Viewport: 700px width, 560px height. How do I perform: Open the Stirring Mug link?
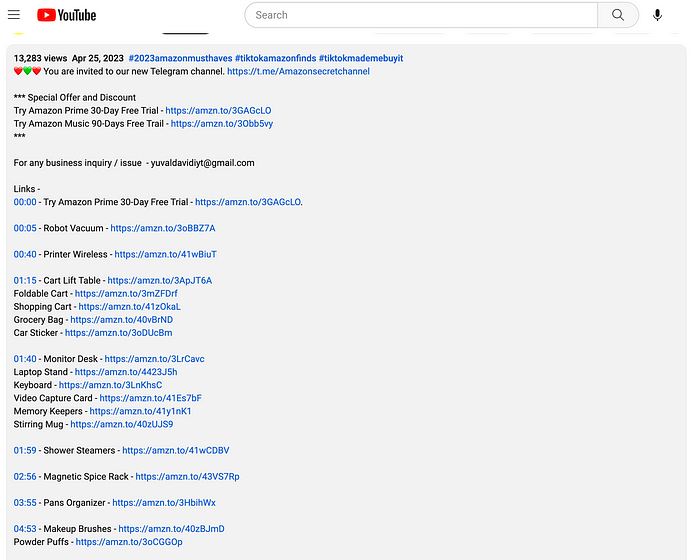(122, 424)
